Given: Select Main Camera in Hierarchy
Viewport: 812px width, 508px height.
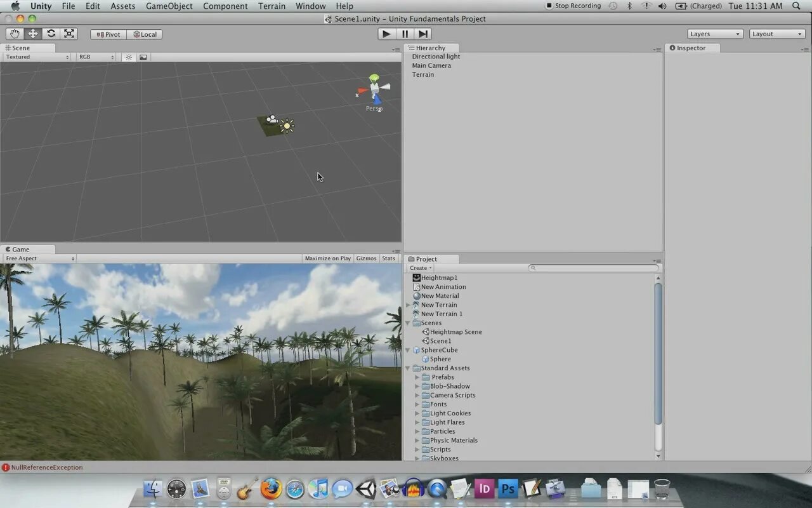Looking at the screenshot, I should pyautogui.click(x=431, y=65).
